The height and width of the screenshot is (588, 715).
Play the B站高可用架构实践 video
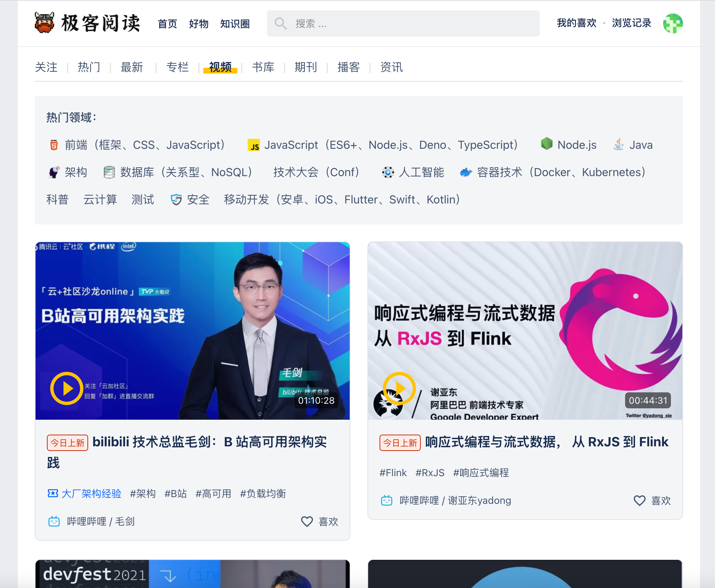pyautogui.click(x=66, y=388)
